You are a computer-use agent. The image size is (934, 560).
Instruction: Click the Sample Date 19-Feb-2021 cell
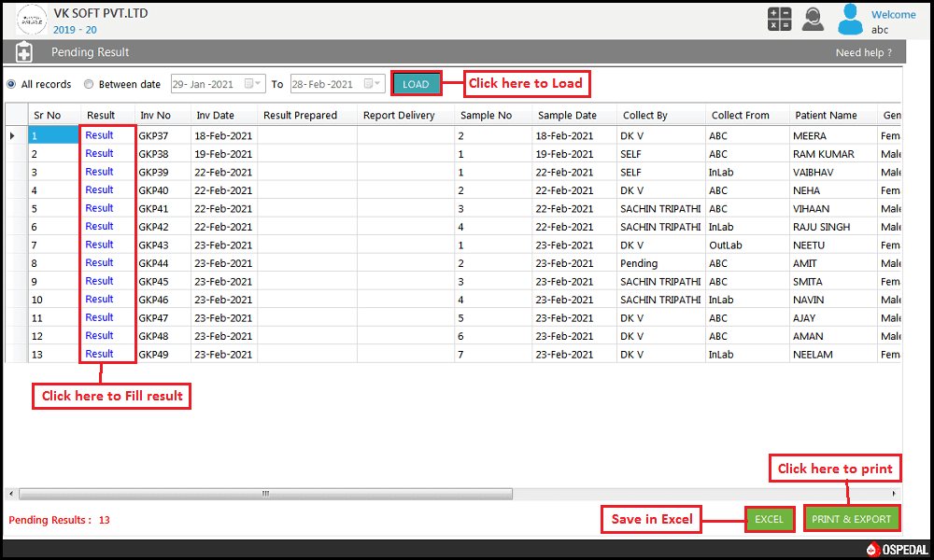574,154
